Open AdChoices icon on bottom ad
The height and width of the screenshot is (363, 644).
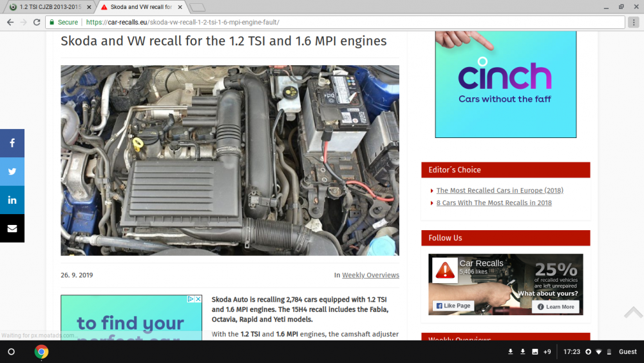191,299
